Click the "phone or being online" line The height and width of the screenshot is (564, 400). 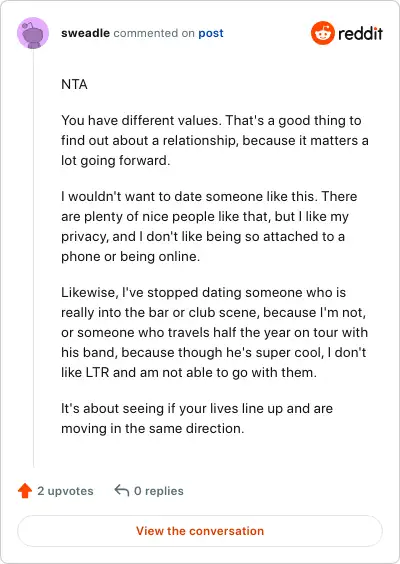[x=130, y=256]
